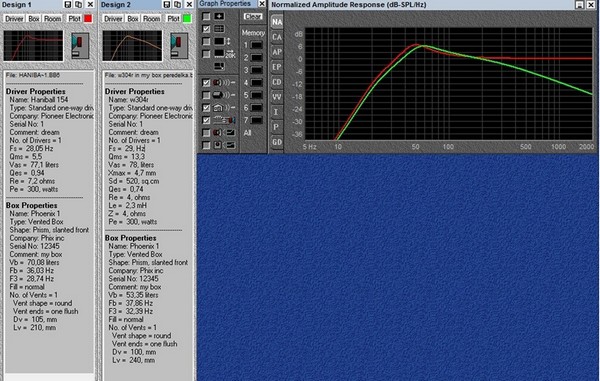Copy Design 1 with the duplicate icon
600x381 pixels.
[x=78, y=5]
